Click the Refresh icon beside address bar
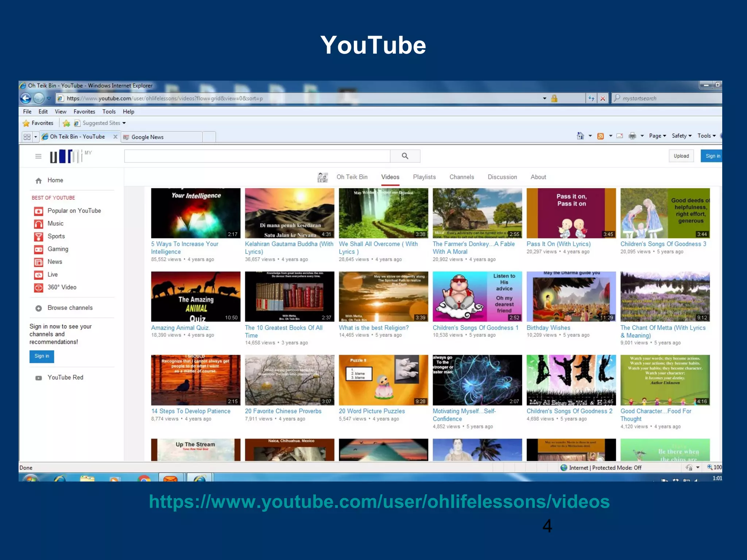747x560 pixels. (x=591, y=98)
